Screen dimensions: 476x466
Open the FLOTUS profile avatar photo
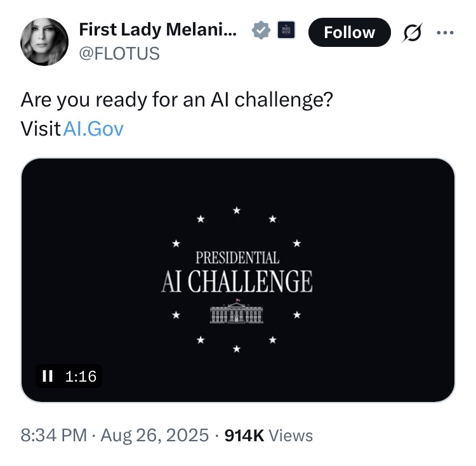pyautogui.click(x=44, y=42)
